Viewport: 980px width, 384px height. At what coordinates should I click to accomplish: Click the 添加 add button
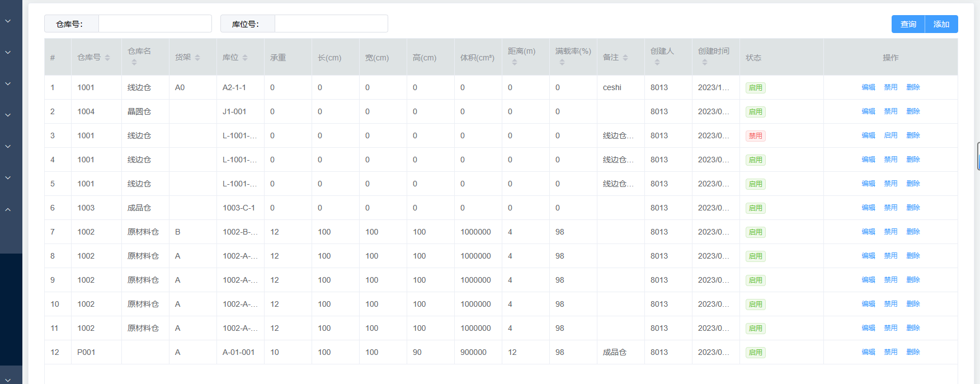point(941,24)
